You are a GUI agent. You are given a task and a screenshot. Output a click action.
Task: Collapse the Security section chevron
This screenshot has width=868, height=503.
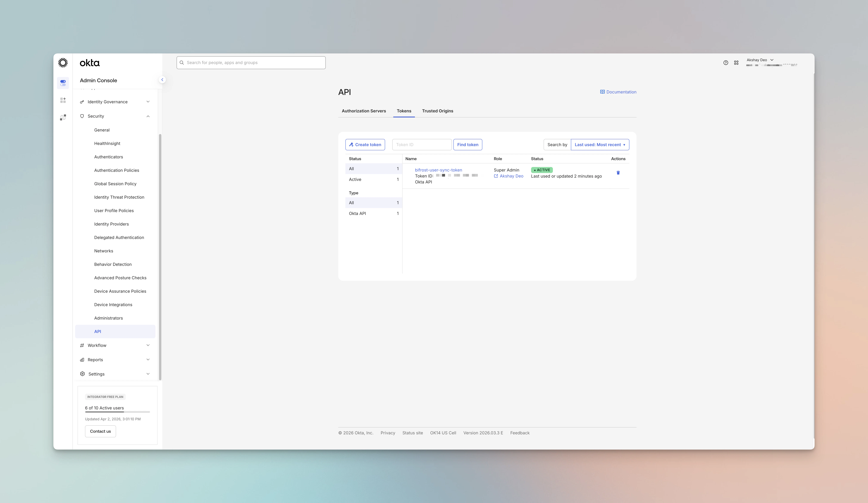point(148,116)
